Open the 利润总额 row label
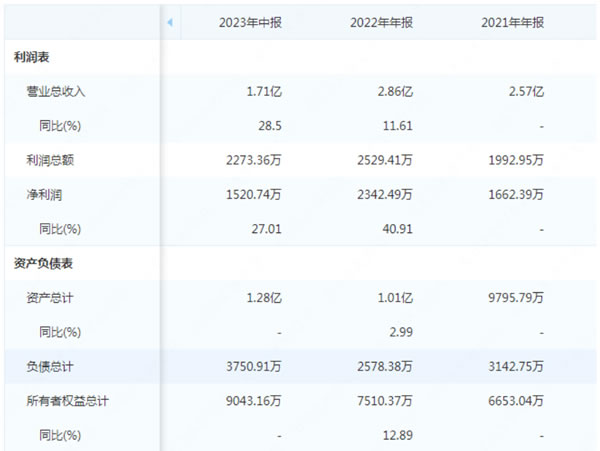Image resolution: width=600 pixels, height=451 pixels. pyautogui.click(x=50, y=160)
